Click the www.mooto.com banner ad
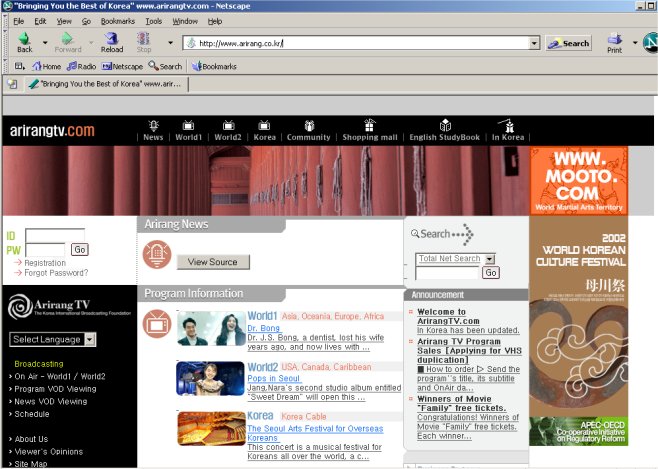Screen dimensions: 658x469 click(579, 180)
